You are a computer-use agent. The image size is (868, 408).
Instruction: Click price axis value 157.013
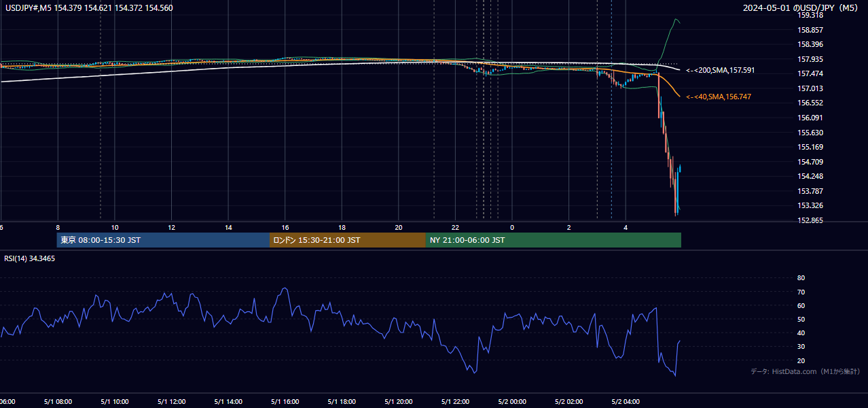(811, 88)
